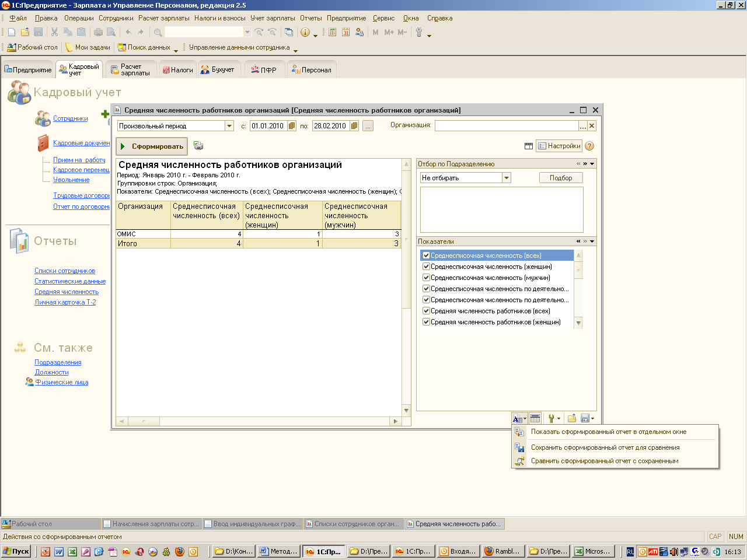Viewport: 747px width, 560px height.
Task: Open Управление данными сотрудника dropdown arrow
Action: coord(295,50)
